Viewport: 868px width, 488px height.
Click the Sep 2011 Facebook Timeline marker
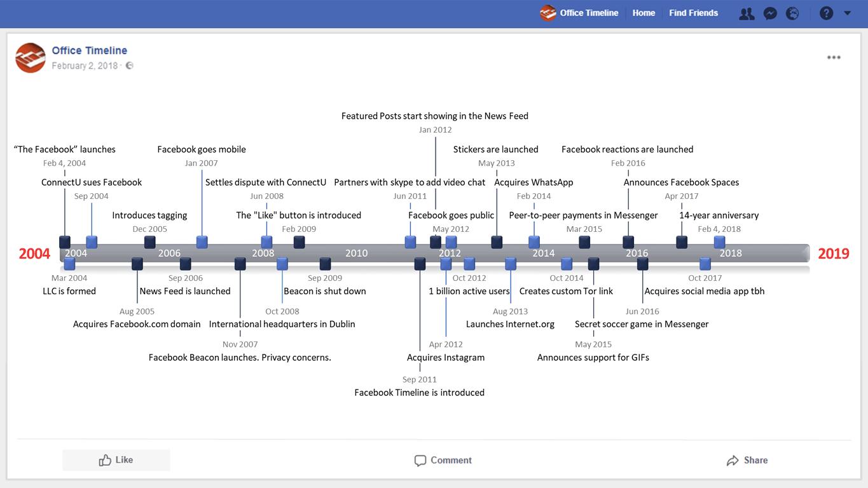click(420, 264)
